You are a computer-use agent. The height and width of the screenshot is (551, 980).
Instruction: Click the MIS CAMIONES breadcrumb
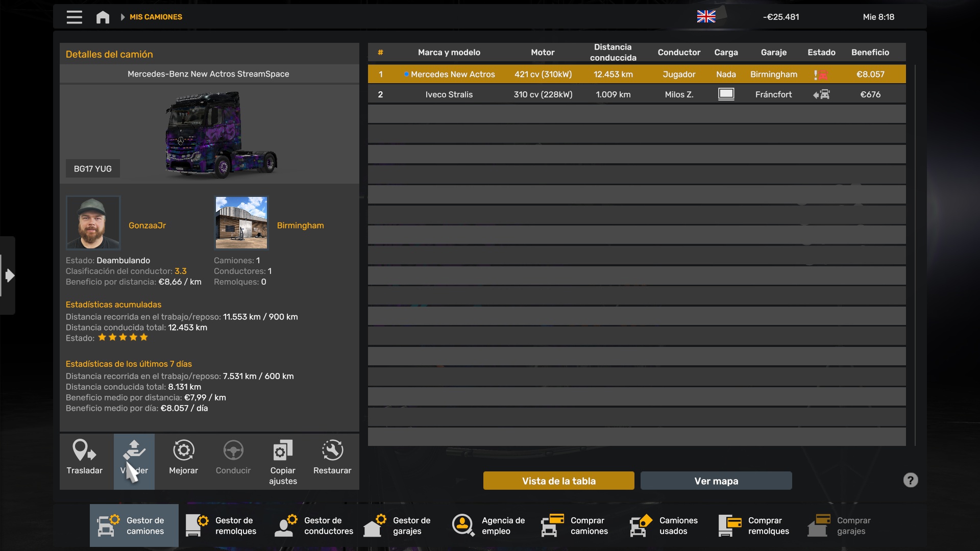click(156, 17)
